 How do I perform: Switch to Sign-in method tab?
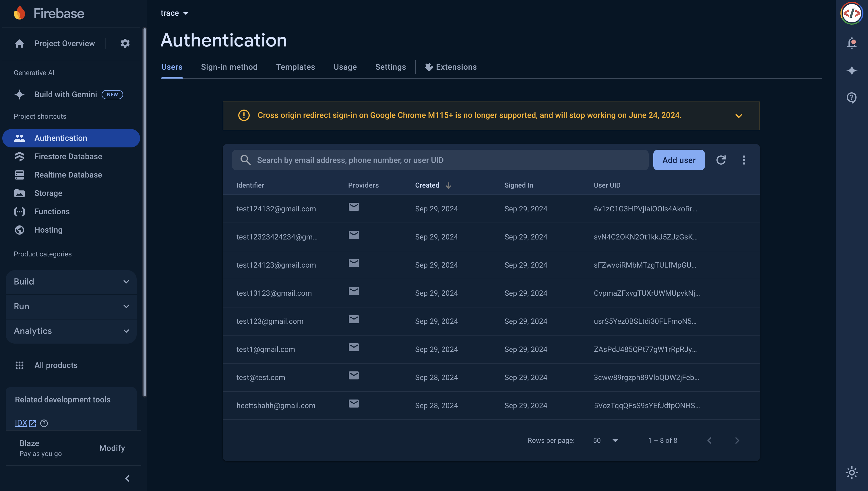click(x=229, y=67)
